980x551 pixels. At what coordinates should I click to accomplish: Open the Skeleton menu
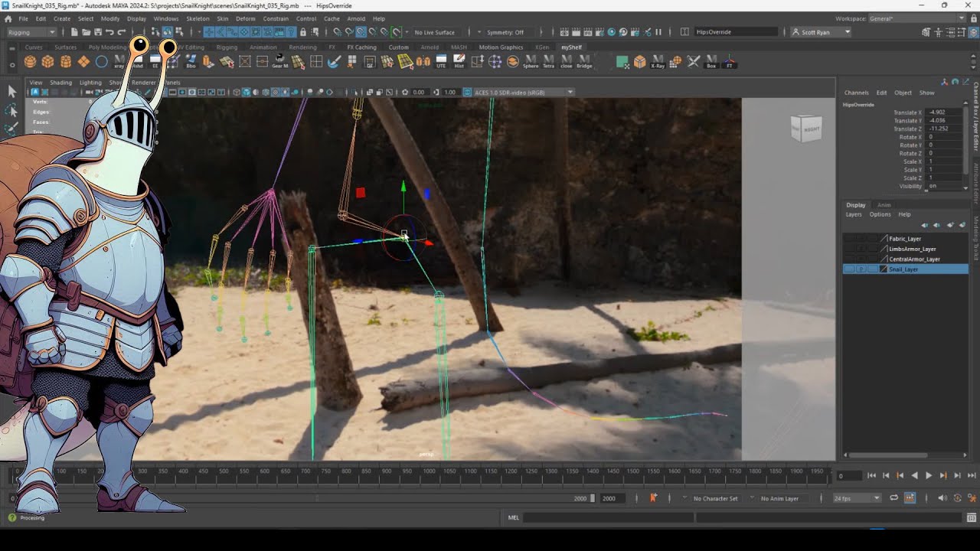(x=198, y=18)
